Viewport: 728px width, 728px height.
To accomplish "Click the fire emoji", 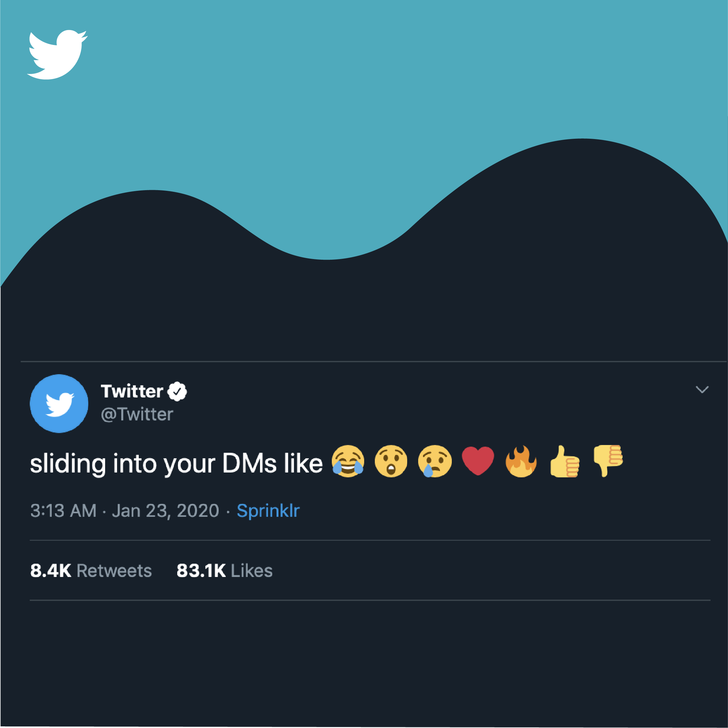I will pos(521,462).
